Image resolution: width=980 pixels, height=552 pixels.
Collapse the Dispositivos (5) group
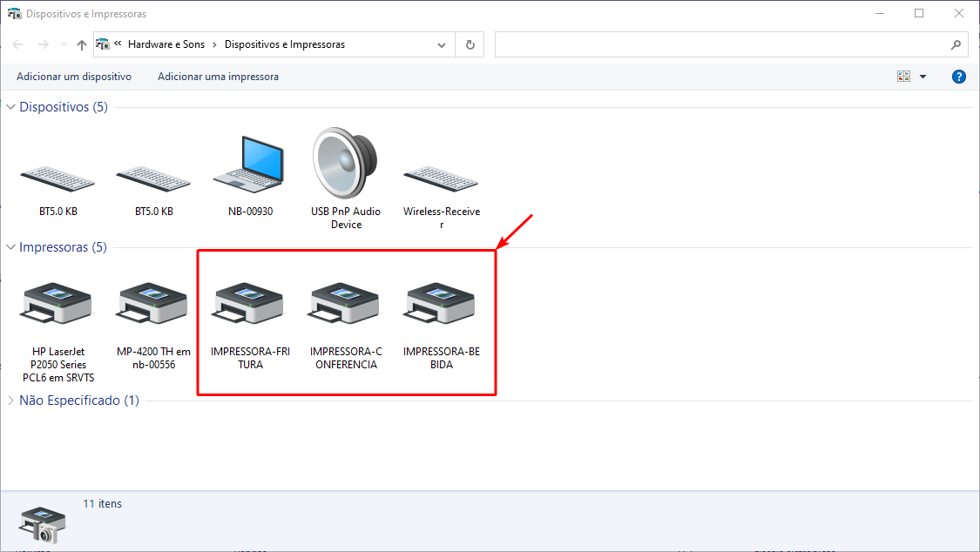[11, 107]
